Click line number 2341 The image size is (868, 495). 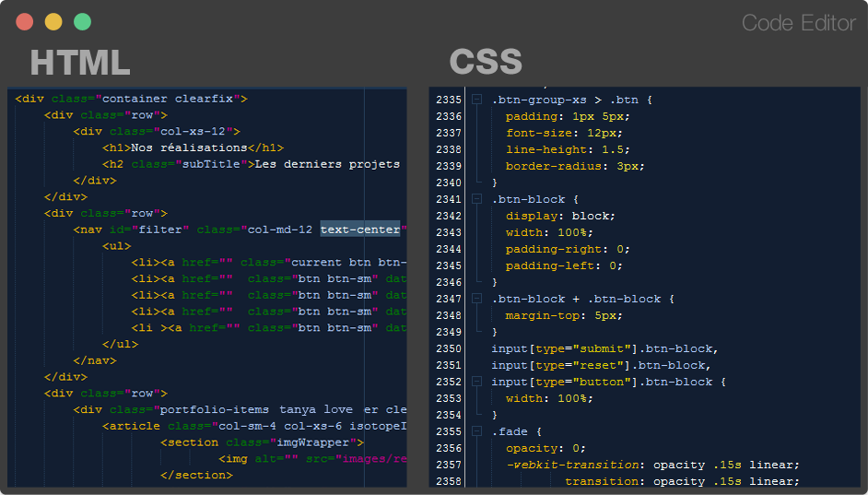(449, 199)
